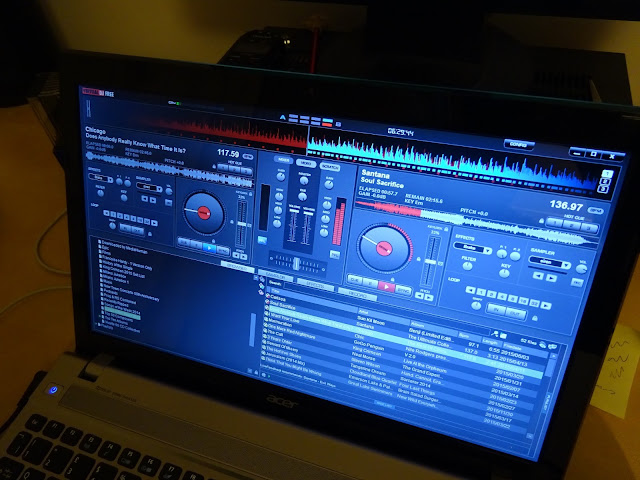
Task: Trigger hot cue 1 on the left deck
Action: coord(223,167)
